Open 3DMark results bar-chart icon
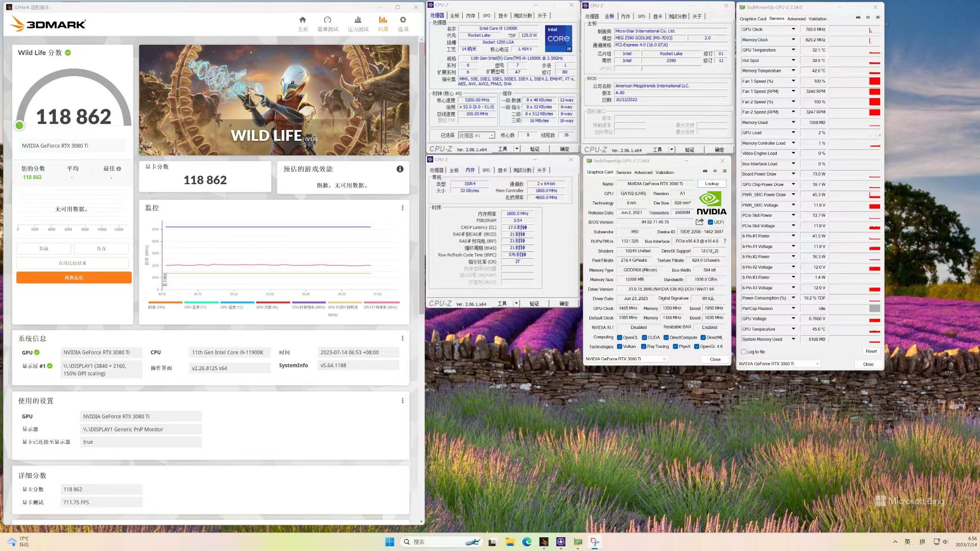The height and width of the screenshot is (551, 980). tap(383, 20)
